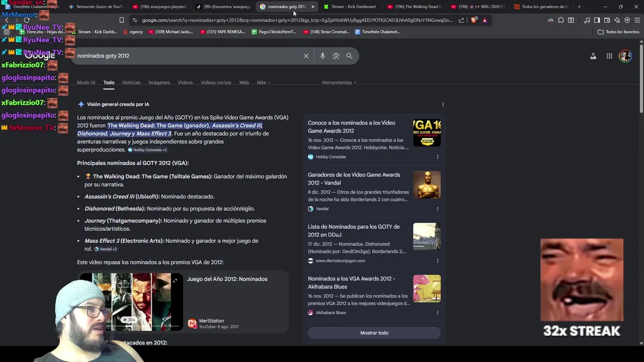Switch to Modo IA tab
Screen dimensions: 644x362
(x=86, y=82)
